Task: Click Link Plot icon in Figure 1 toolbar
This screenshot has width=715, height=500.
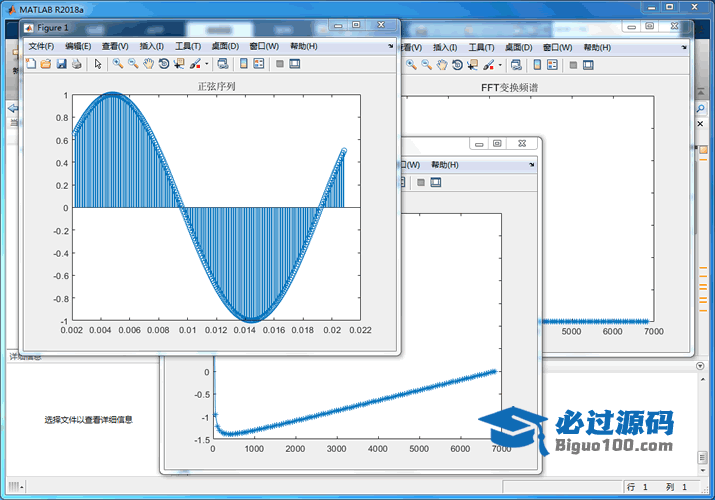Action: (x=223, y=64)
